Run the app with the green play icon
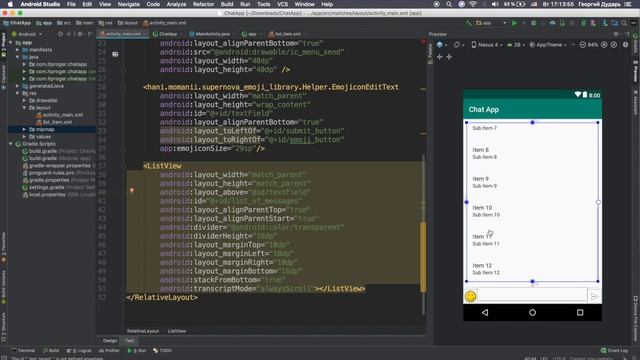 point(514,23)
